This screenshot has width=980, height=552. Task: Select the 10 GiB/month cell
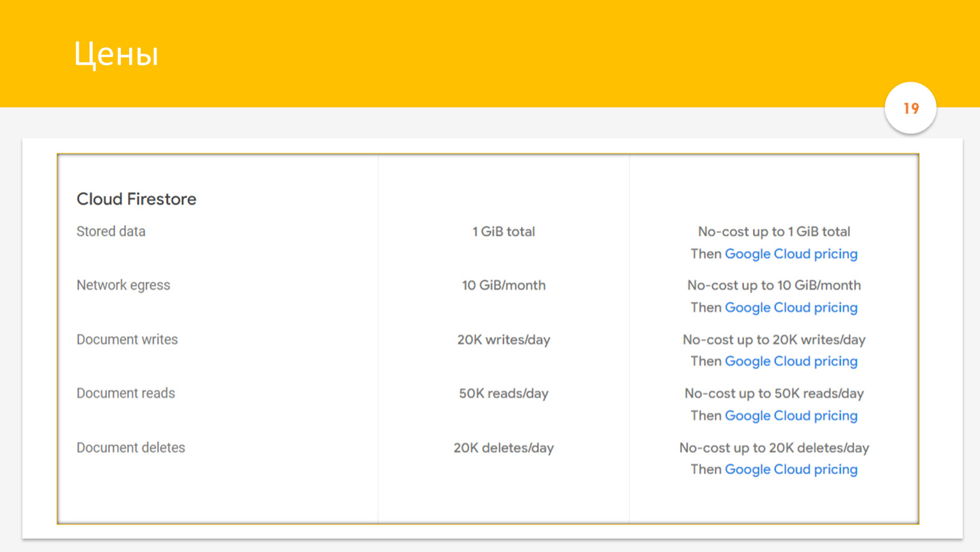click(504, 286)
